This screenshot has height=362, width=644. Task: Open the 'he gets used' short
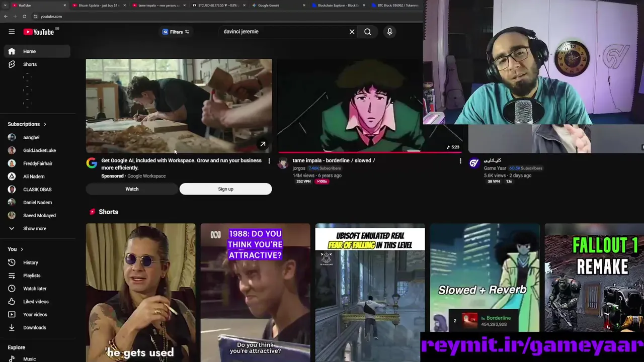tap(140, 293)
